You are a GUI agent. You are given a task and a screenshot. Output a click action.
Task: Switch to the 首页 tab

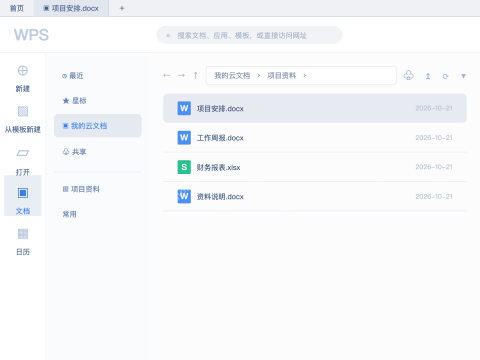[x=17, y=8]
